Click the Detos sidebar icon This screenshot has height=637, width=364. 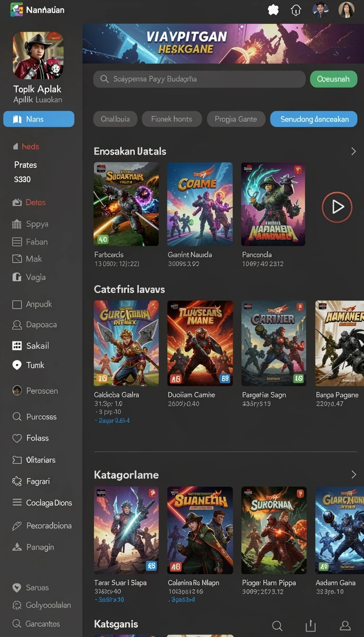(x=17, y=202)
